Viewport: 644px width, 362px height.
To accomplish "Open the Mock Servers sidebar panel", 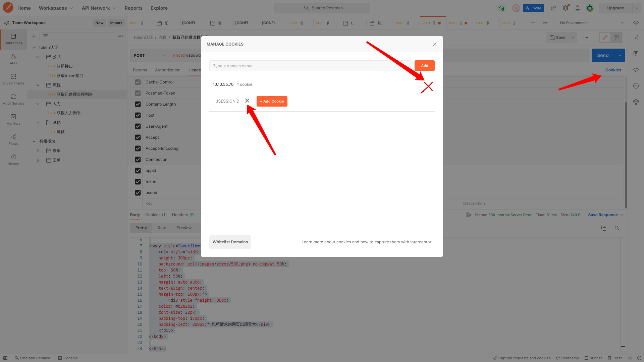I will (13, 99).
